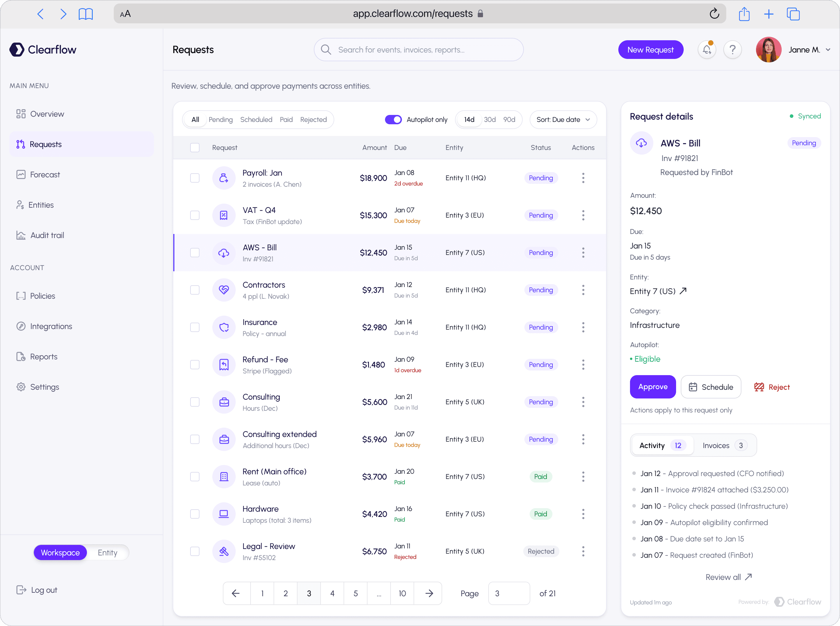840x626 pixels.
Task: Open the help question mark icon
Action: click(732, 50)
